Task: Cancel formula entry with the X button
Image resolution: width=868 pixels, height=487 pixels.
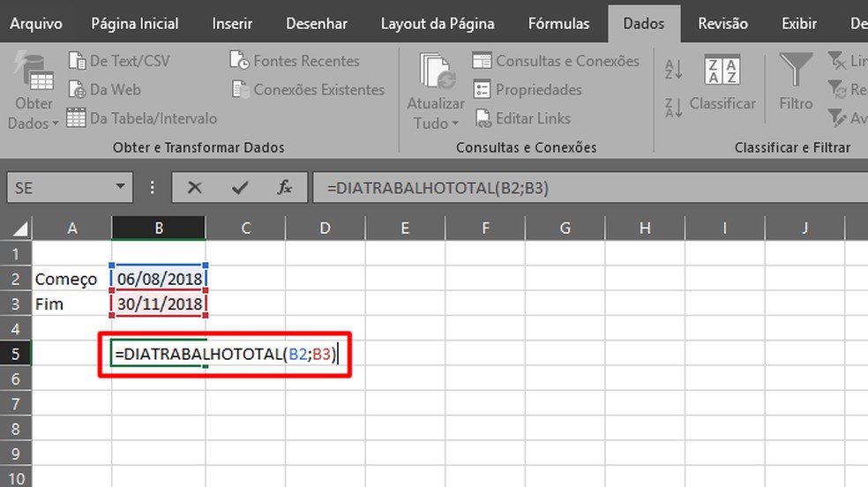Action: tap(194, 188)
